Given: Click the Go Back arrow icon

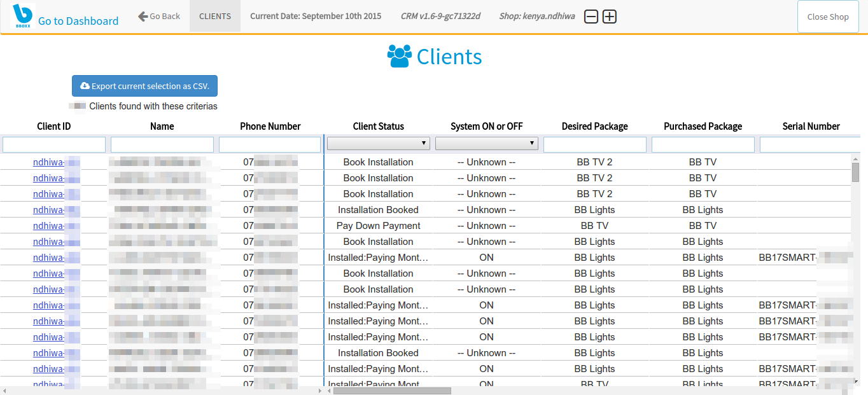Looking at the screenshot, I should point(143,16).
